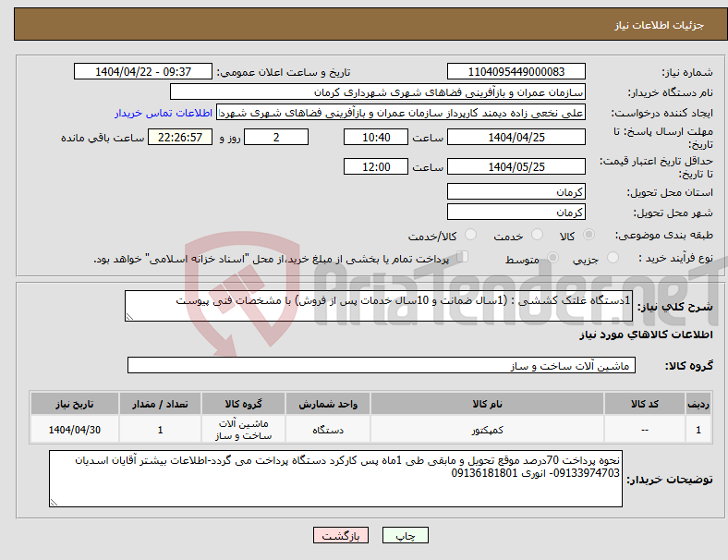Click the چاپ (print) button

click(405, 535)
